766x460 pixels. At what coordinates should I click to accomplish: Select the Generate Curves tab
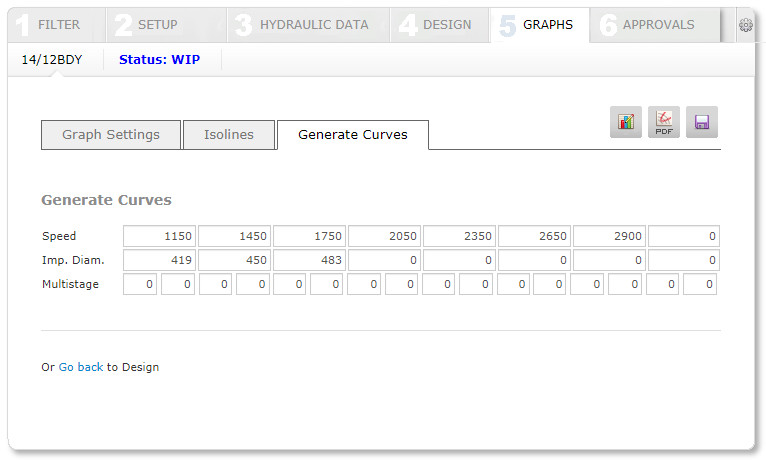point(353,135)
